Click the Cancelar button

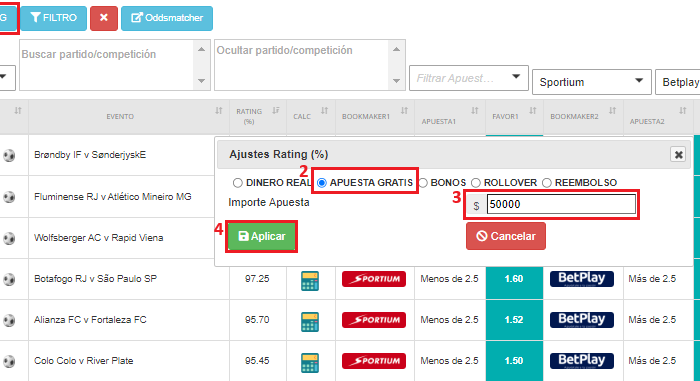pos(506,236)
